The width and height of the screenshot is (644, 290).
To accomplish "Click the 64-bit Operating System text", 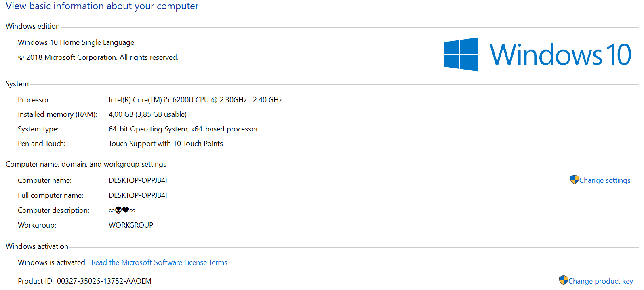I will click(x=183, y=129).
